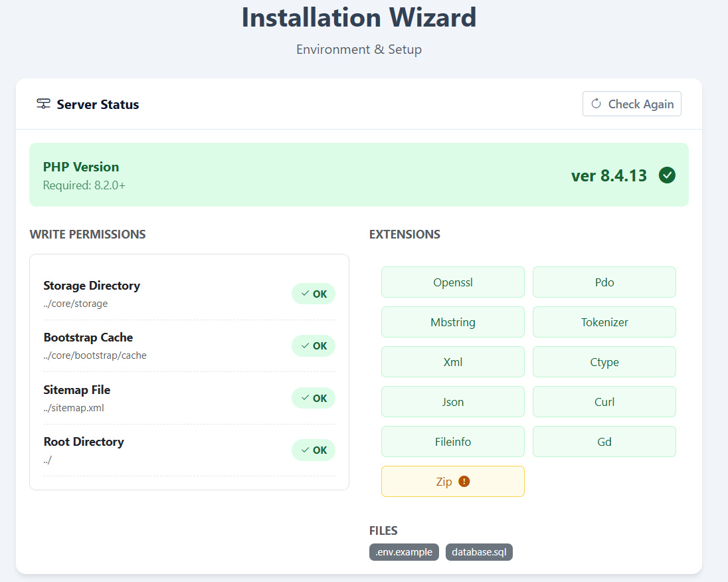Click the Storage Directory OK badge

pyautogui.click(x=314, y=294)
